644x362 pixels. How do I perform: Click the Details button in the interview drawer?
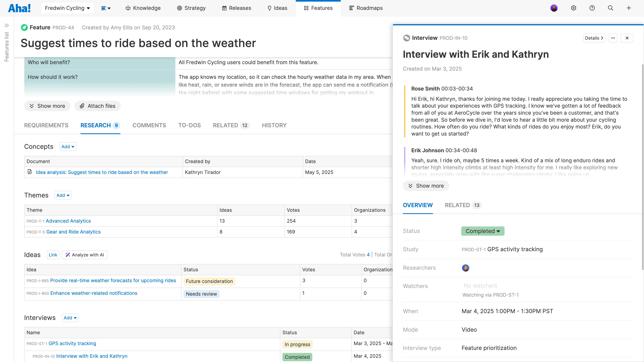point(594,38)
